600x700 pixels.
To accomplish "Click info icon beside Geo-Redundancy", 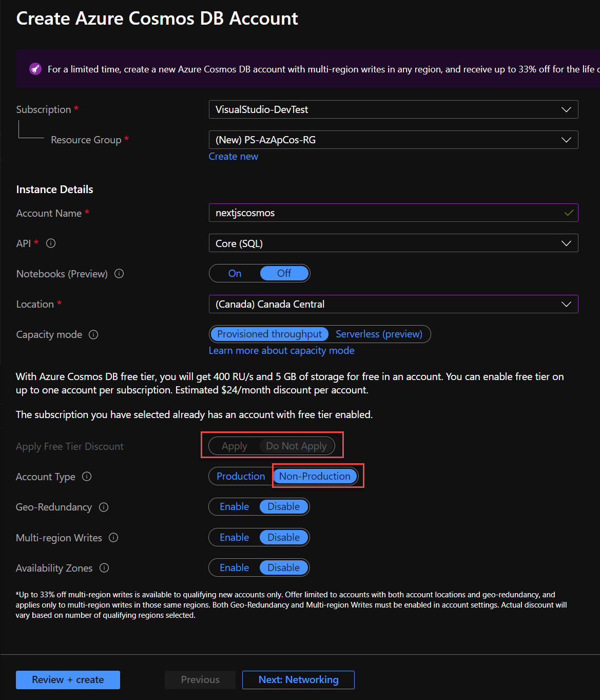I will point(104,507).
